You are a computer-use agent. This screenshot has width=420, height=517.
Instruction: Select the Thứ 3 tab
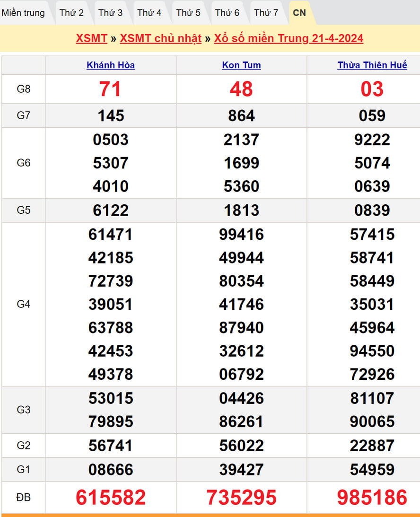point(110,13)
